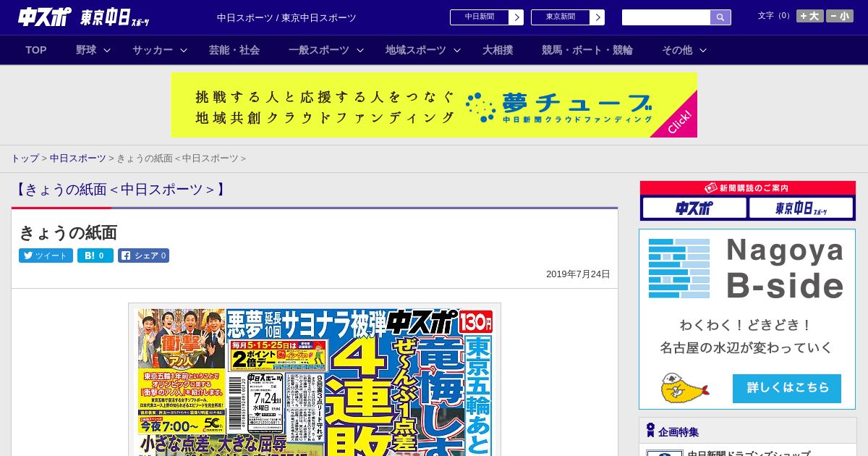
Task: Open the 東京新聞 link button
Action: point(561,17)
